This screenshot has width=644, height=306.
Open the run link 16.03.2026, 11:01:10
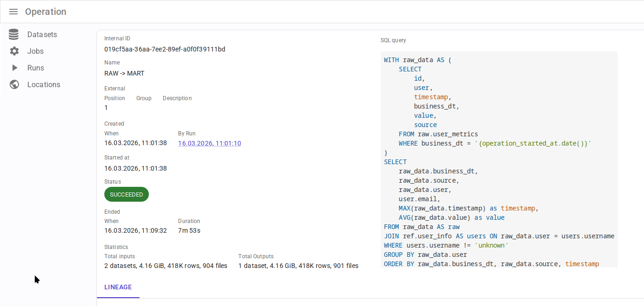pos(210,143)
